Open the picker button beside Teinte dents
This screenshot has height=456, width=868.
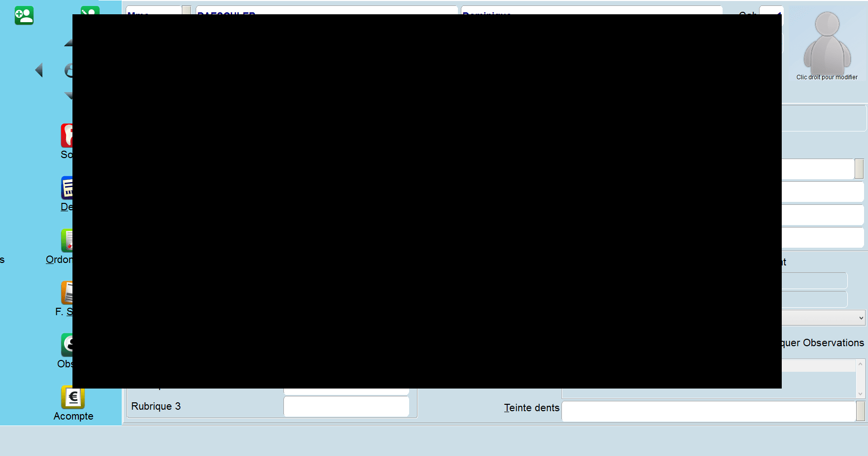click(x=861, y=411)
